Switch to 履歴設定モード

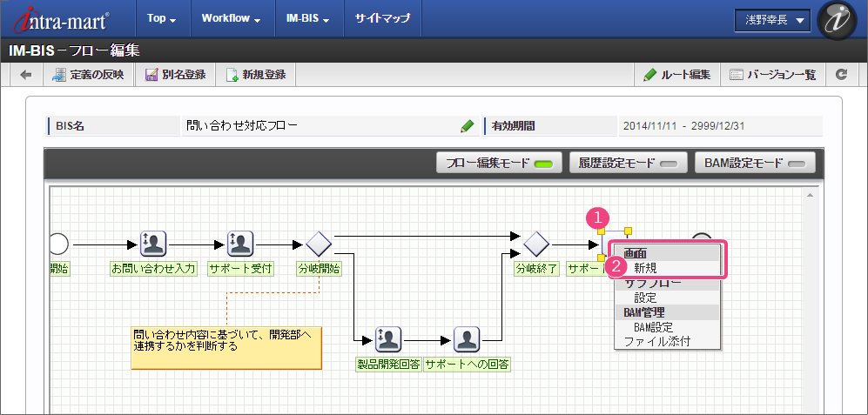(x=629, y=163)
